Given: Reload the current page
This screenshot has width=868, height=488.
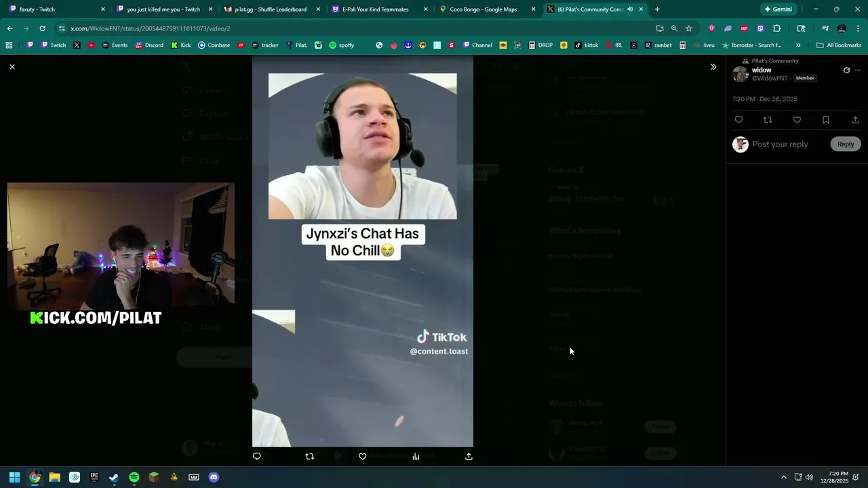Looking at the screenshot, I should coord(42,28).
